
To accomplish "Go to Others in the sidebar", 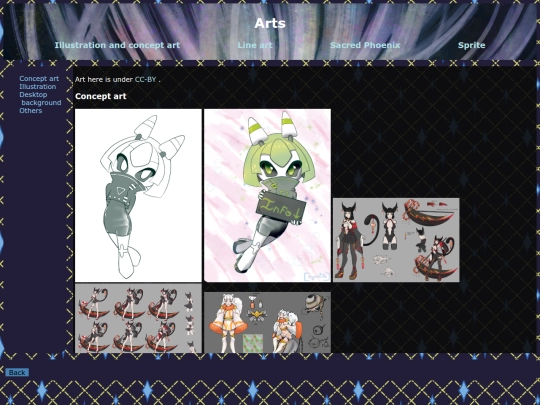I will pos(31,111).
